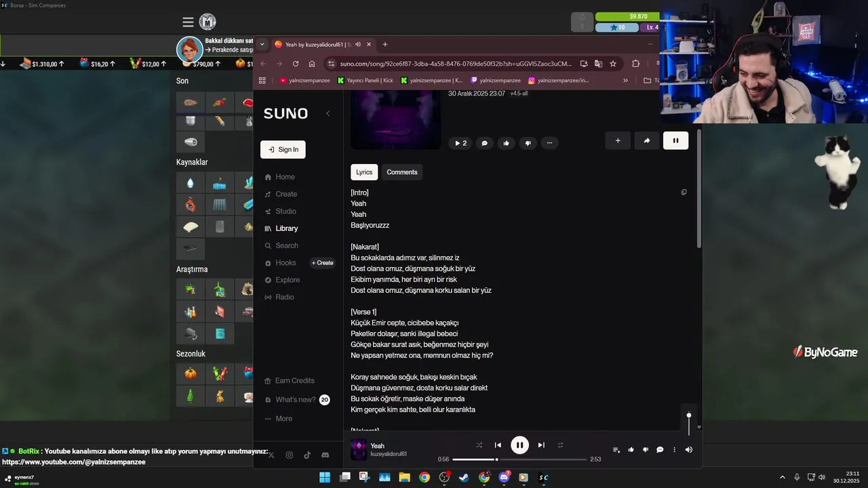Open comments from the bottom player bar

click(660, 450)
